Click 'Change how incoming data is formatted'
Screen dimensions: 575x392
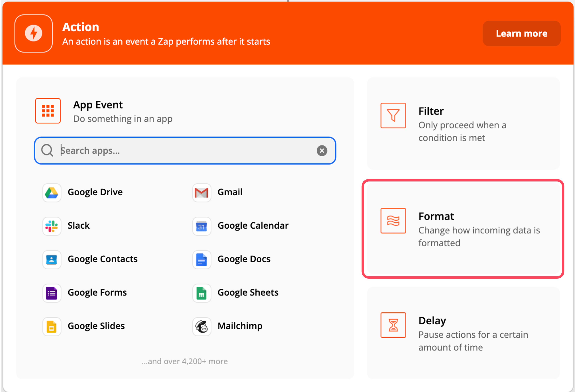479,237
